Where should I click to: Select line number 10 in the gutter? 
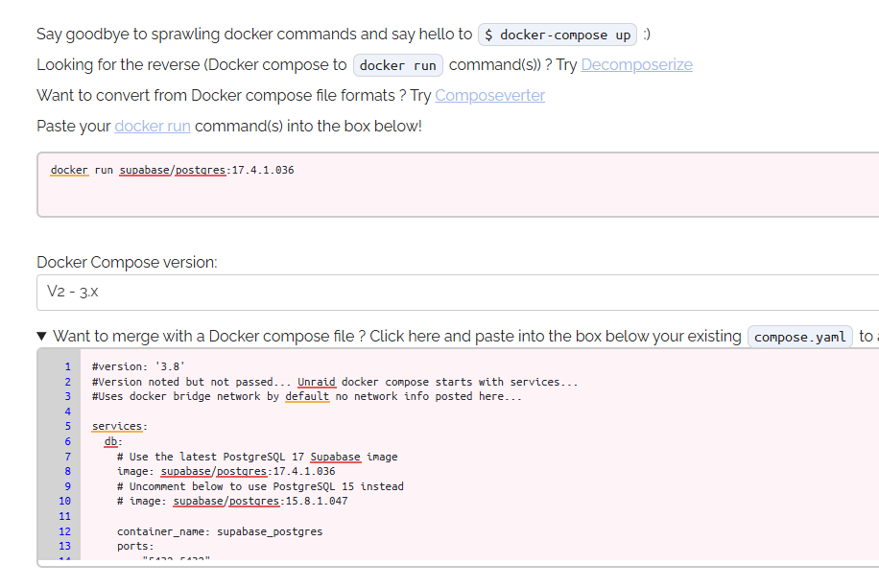click(65, 501)
